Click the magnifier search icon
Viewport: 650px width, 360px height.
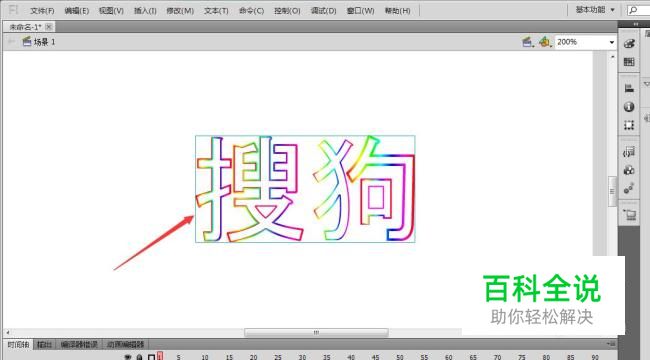click(633, 10)
